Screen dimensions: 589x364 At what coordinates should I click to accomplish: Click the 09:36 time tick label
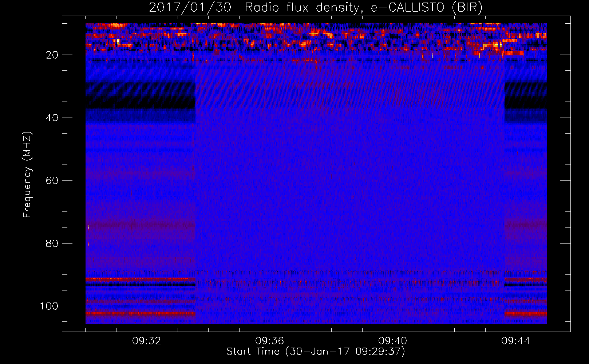tap(269, 341)
